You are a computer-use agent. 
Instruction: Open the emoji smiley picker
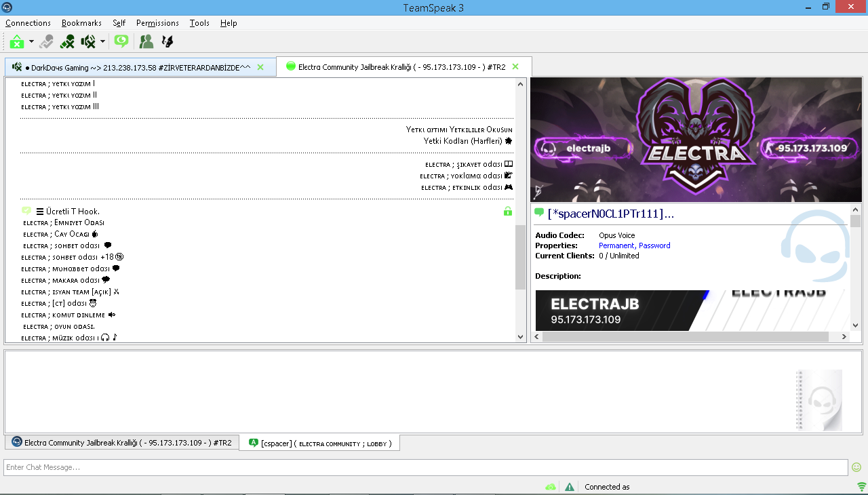[x=856, y=467]
